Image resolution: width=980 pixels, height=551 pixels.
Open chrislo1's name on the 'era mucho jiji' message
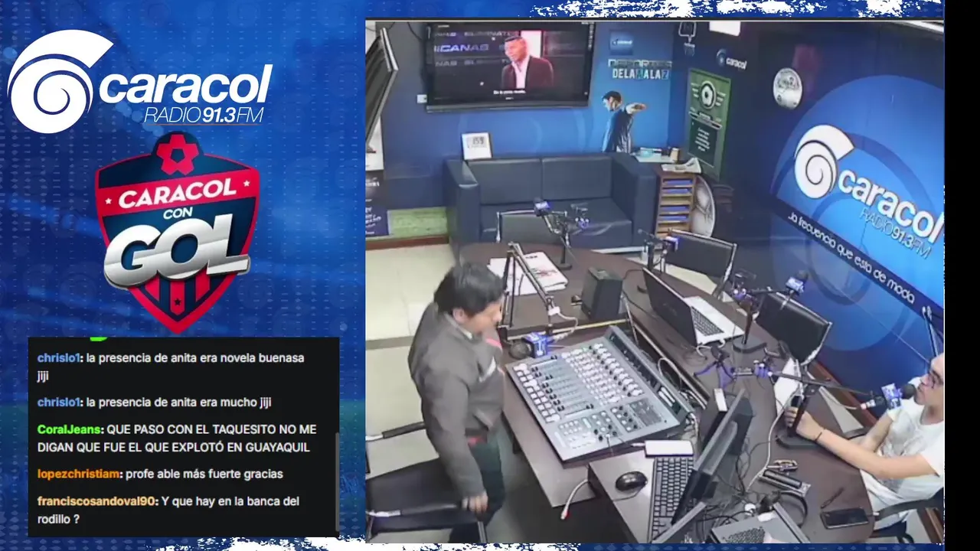pos(60,402)
